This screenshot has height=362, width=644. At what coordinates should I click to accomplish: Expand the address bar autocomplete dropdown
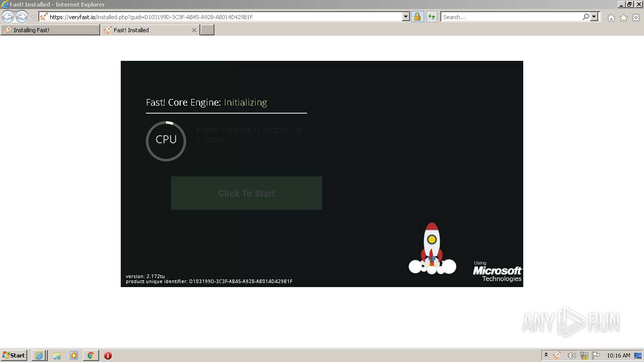(x=406, y=17)
